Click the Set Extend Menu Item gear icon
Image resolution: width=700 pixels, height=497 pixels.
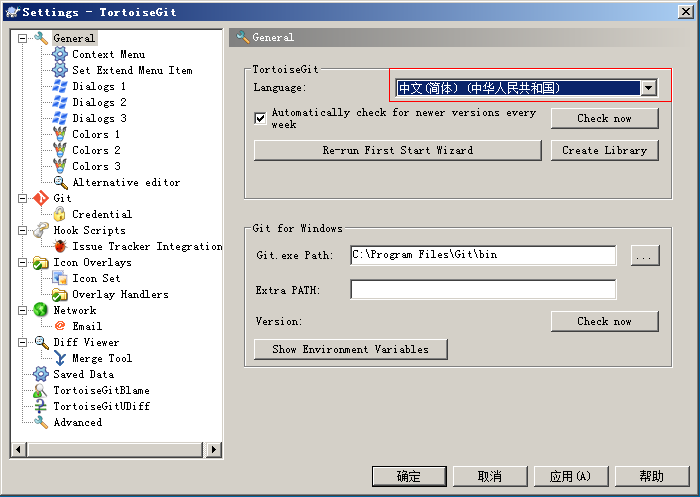pyautogui.click(x=60, y=70)
